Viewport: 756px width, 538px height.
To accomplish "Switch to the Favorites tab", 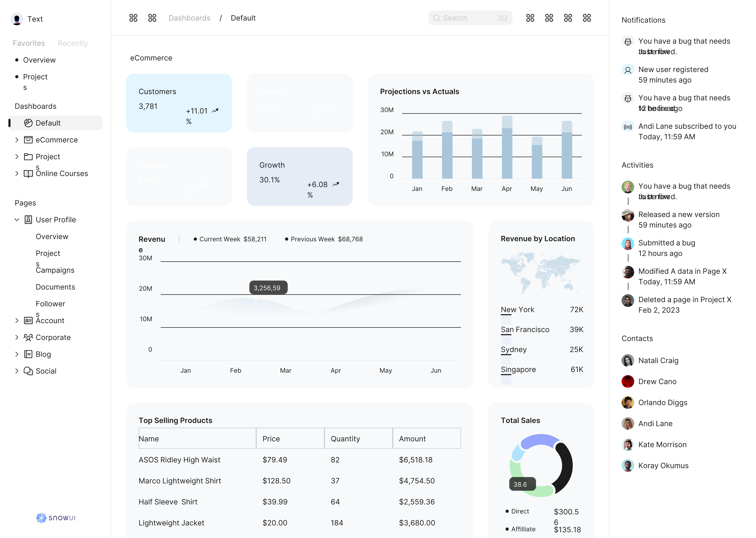I will point(29,43).
